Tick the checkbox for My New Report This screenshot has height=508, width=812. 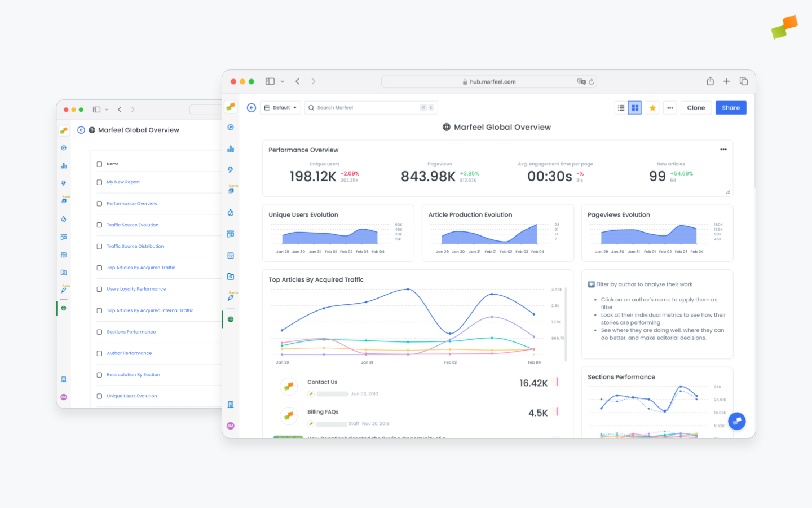(99, 182)
